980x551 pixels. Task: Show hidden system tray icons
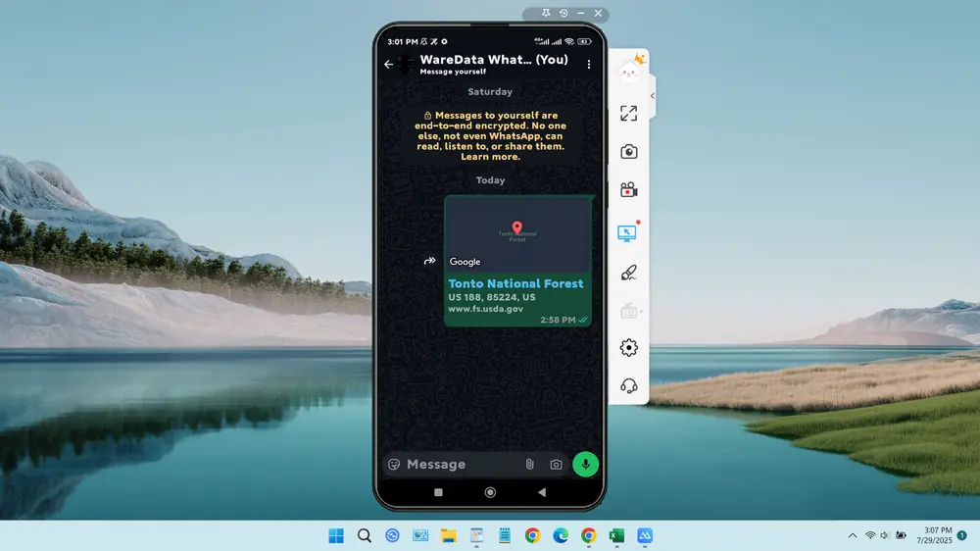coord(853,535)
